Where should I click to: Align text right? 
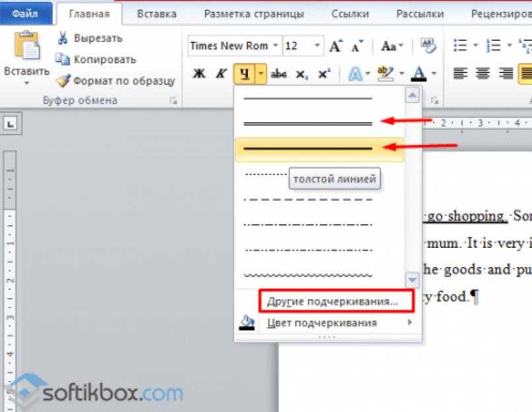click(x=506, y=73)
